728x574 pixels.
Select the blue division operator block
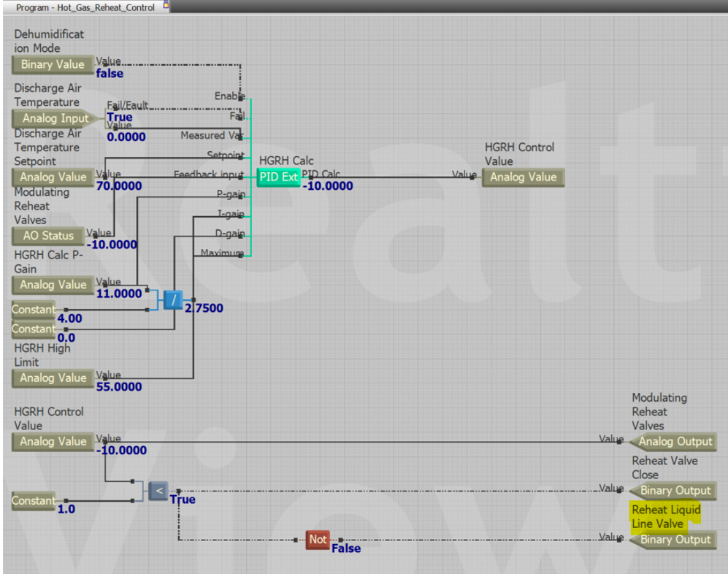[173, 299]
